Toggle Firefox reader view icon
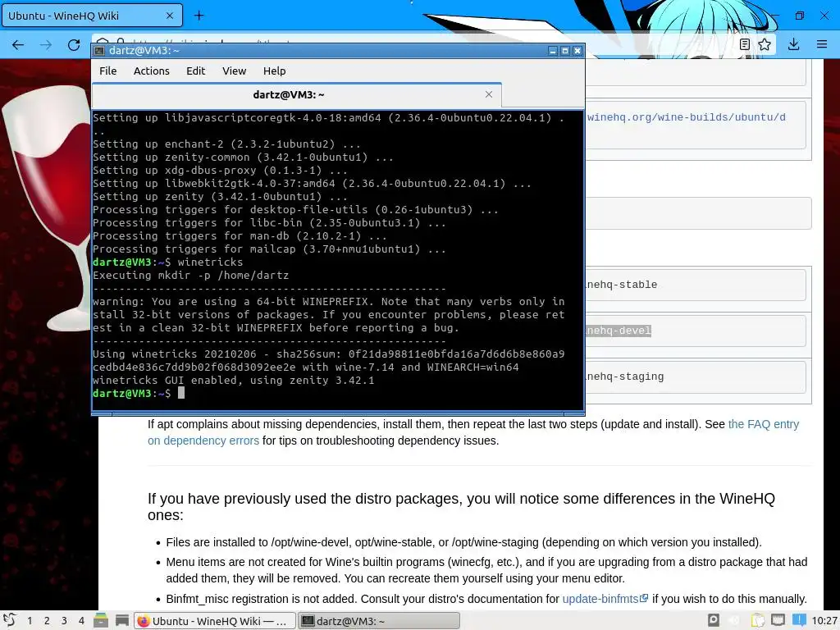 pyautogui.click(x=744, y=44)
